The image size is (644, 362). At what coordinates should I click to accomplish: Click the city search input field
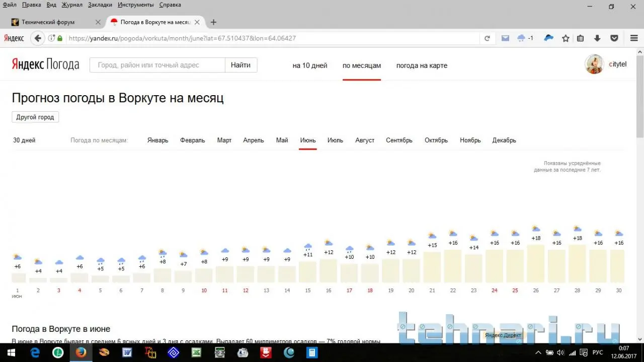point(157,65)
